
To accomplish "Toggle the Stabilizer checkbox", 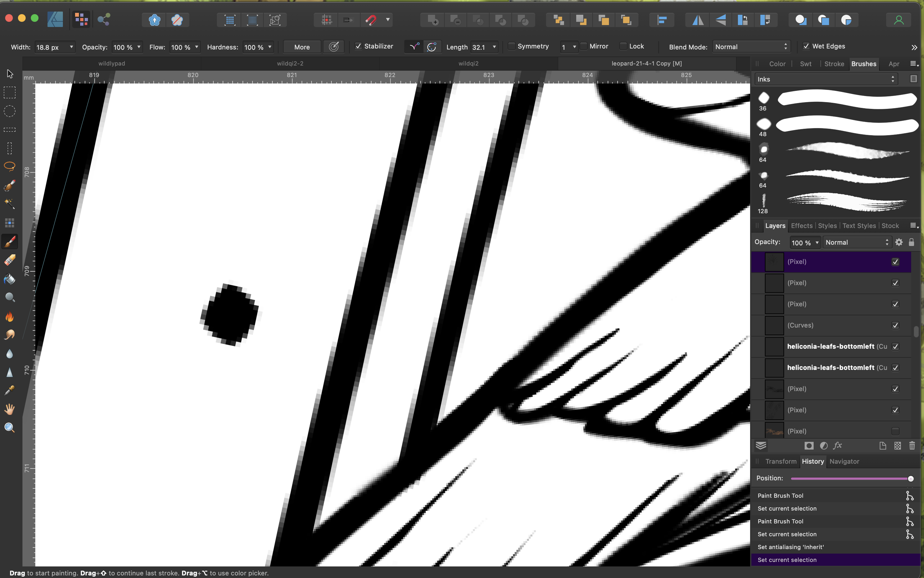I will point(358,46).
